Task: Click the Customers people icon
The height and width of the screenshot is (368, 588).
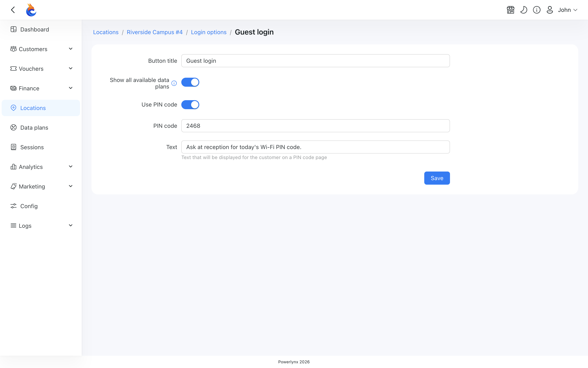Action: pyautogui.click(x=13, y=49)
